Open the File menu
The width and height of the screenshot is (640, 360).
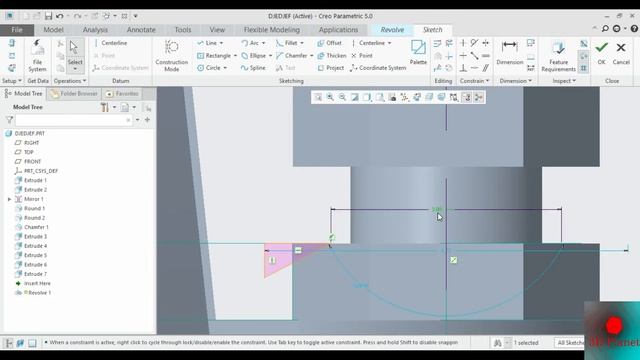coord(17,30)
